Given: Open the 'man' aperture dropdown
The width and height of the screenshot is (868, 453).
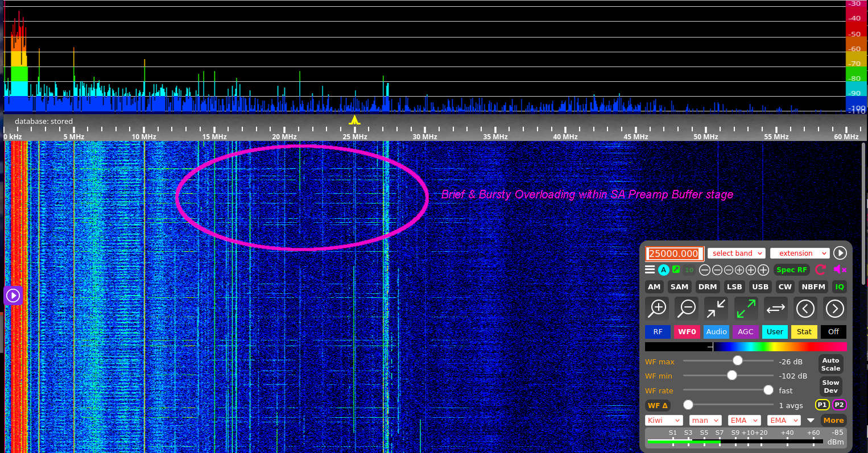Looking at the screenshot, I should click(x=705, y=421).
